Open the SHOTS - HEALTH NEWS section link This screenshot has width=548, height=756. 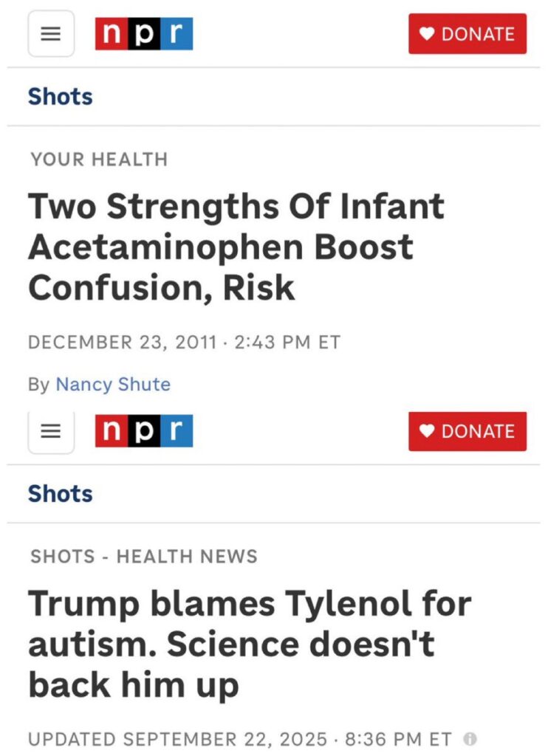coord(145,557)
